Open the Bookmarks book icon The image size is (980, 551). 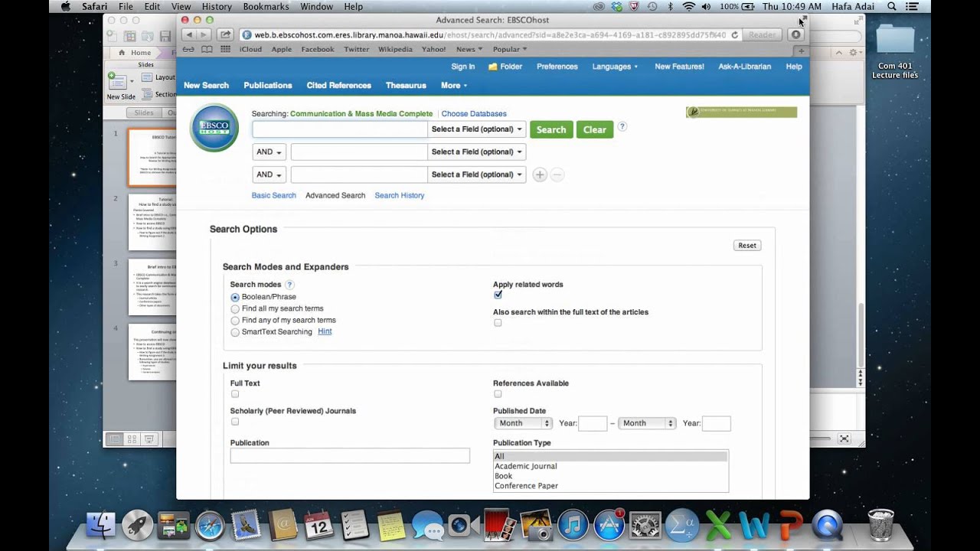click(x=207, y=49)
